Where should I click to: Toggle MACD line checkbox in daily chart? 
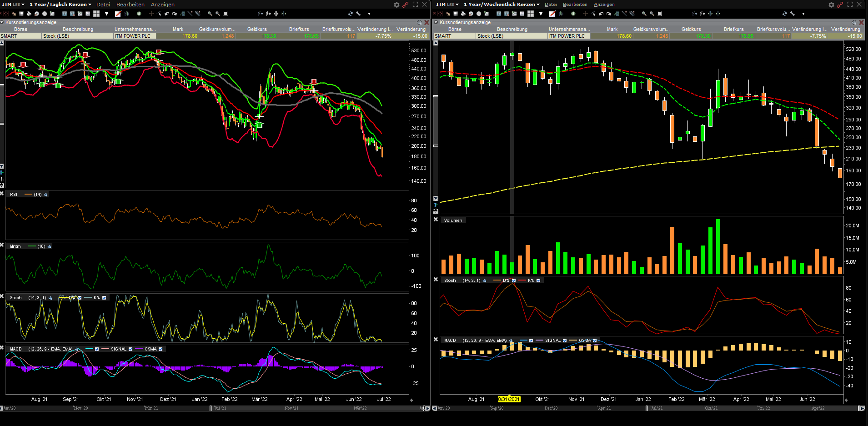point(96,349)
